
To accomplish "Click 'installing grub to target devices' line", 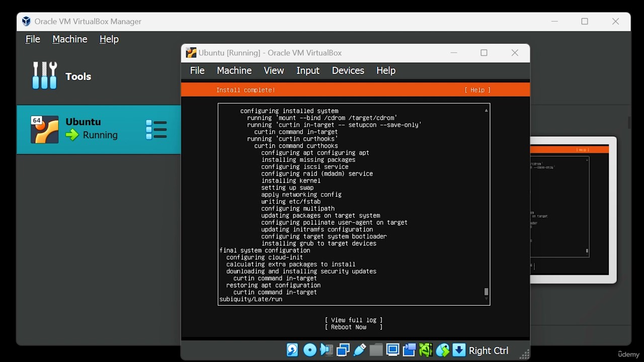I will [318, 243].
